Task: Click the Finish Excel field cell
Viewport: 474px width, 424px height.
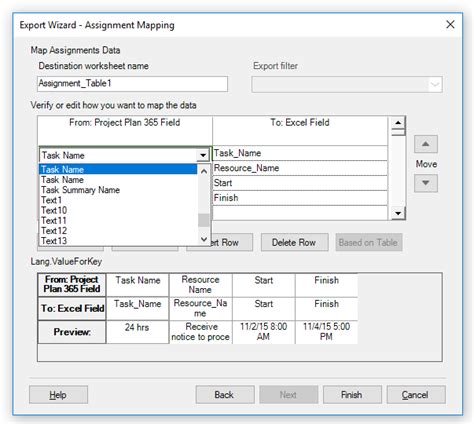Action: click(x=300, y=198)
